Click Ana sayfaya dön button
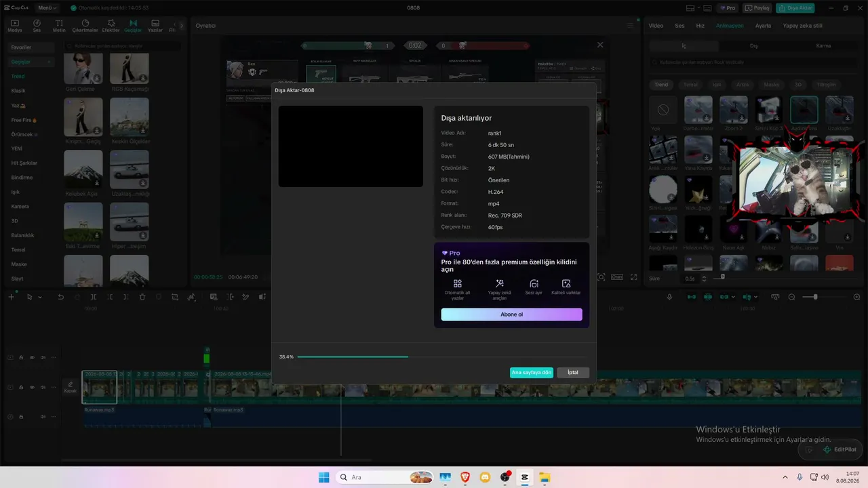 pyautogui.click(x=532, y=373)
